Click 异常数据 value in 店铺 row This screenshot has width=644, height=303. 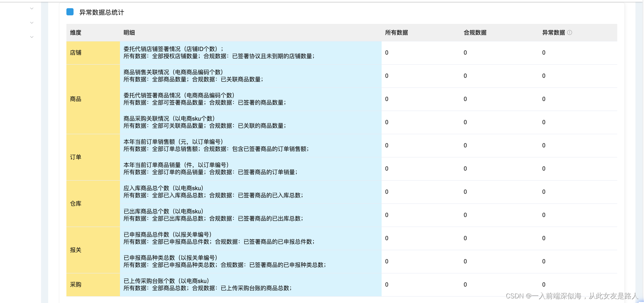coord(544,53)
